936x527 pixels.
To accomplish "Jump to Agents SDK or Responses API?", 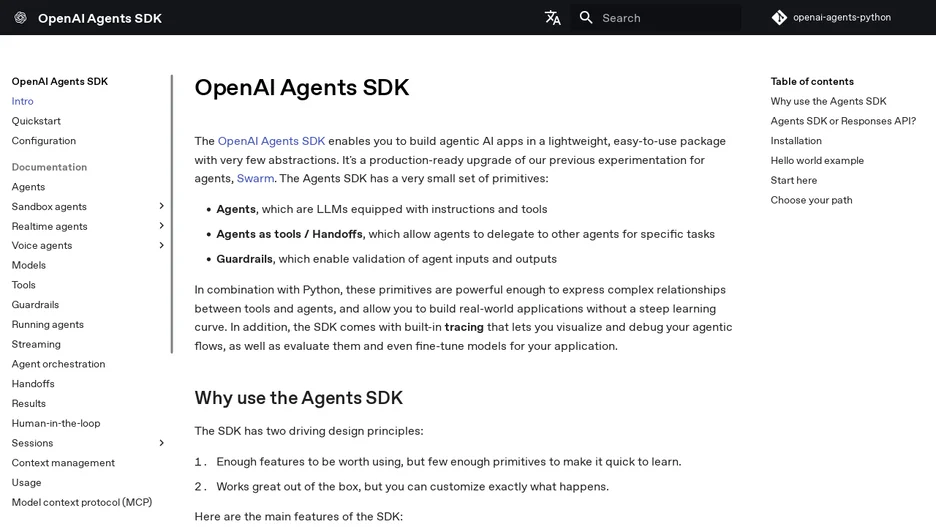I will click(x=843, y=121).
